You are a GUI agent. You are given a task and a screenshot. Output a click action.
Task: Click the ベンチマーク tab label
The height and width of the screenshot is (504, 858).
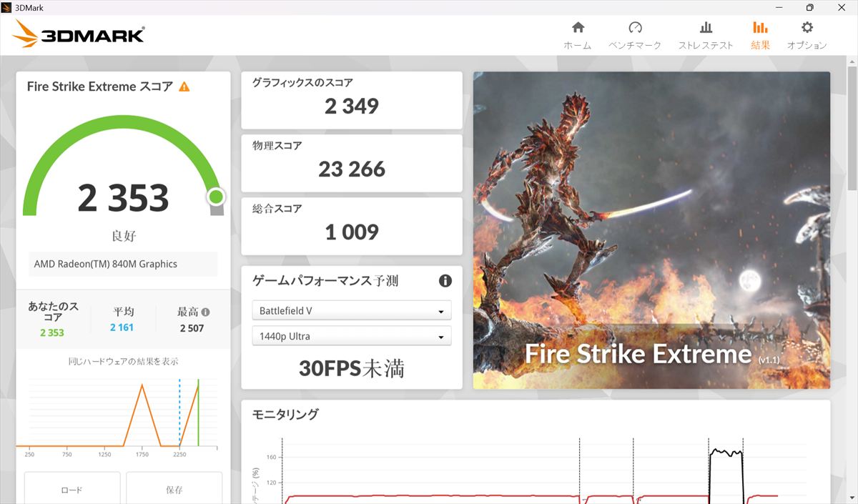(x=635, y=46)
